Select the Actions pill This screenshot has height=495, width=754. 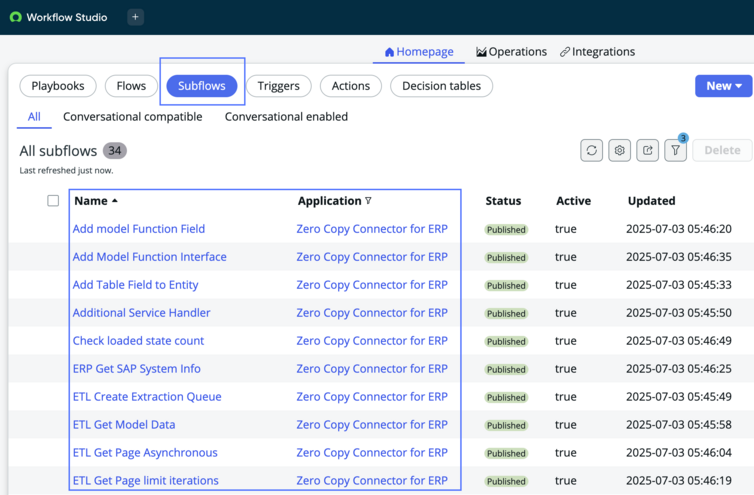[351, 86]
